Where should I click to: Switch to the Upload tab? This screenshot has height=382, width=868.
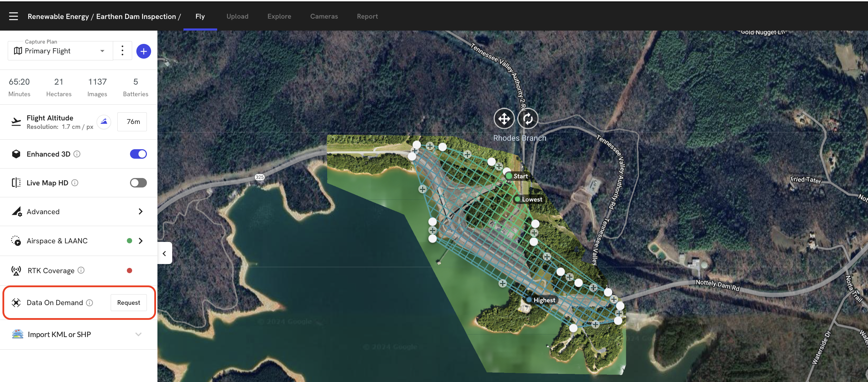pyautogui.click(x=238, y=17)
